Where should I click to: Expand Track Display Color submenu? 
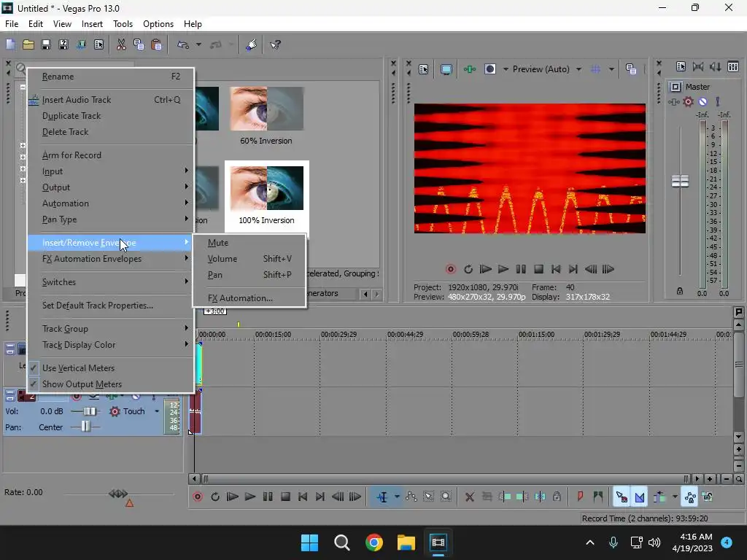click(111, 345)
